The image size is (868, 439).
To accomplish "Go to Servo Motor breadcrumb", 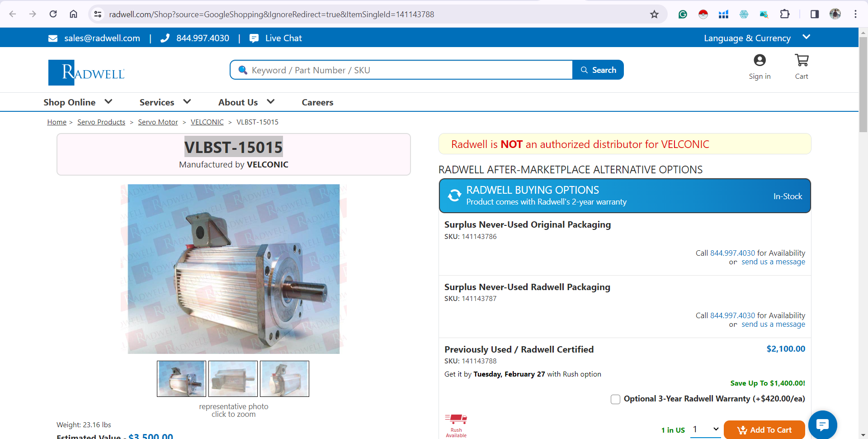I will [x=158, y=122].
